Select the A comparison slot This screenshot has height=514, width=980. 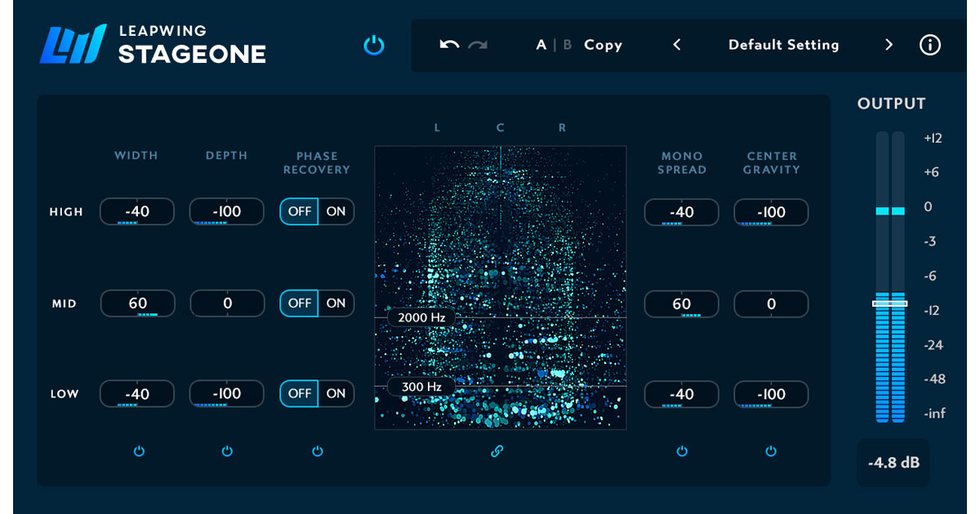[x=541, y=46]
